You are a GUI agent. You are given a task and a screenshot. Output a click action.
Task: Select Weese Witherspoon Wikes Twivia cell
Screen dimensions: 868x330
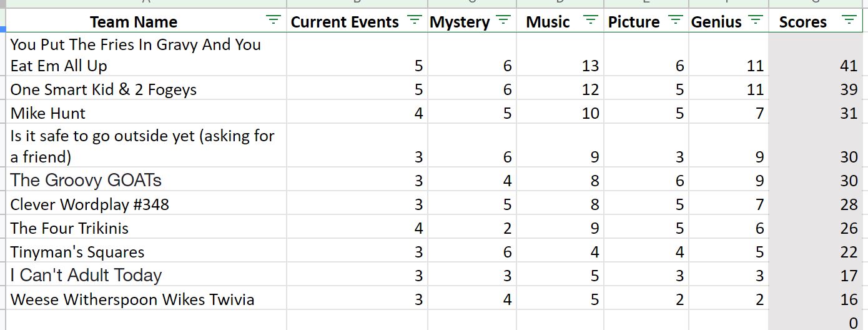(x=146, y=299)
